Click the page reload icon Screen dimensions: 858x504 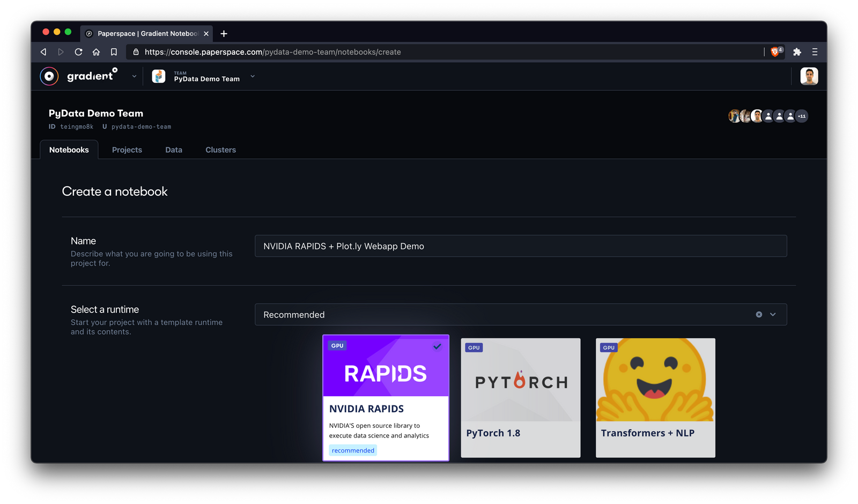point(78,52)
